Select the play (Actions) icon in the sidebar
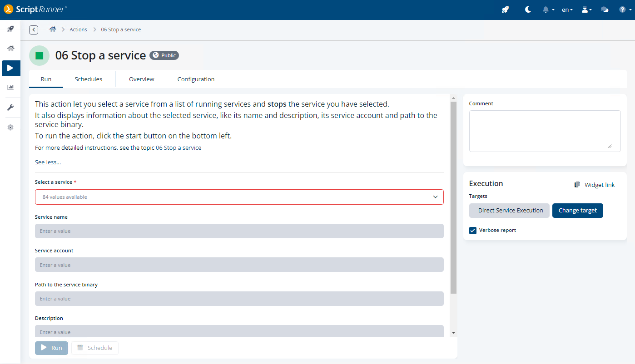Image resolution: width=635 pixels, height=364 pixels. pos(11,68)
